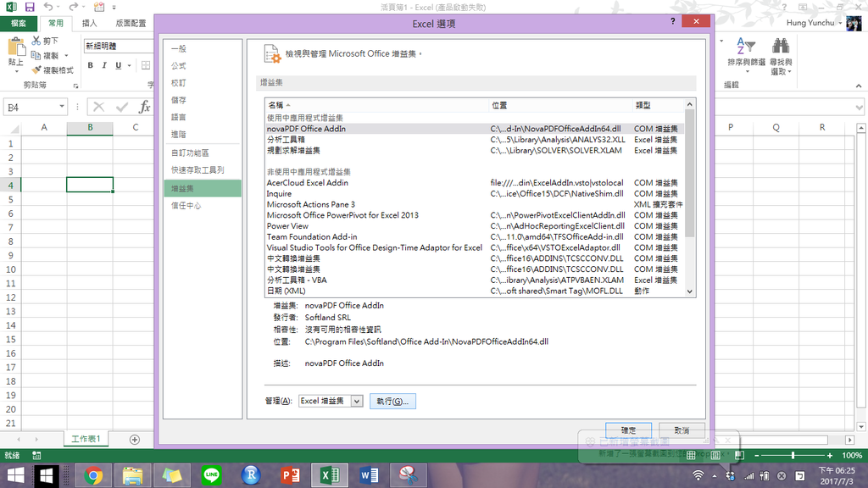Expand the formula bar chevron
Viewport: 868px width, 488px height.
[x=860, y=107]
